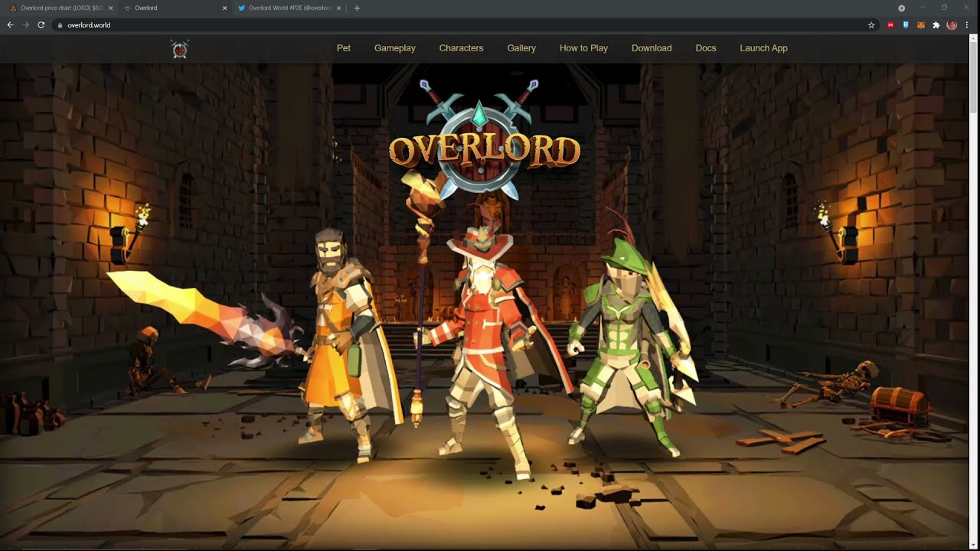Bookmark this page with the star icon
980x551 pixels.
click(x=871, y=25)
